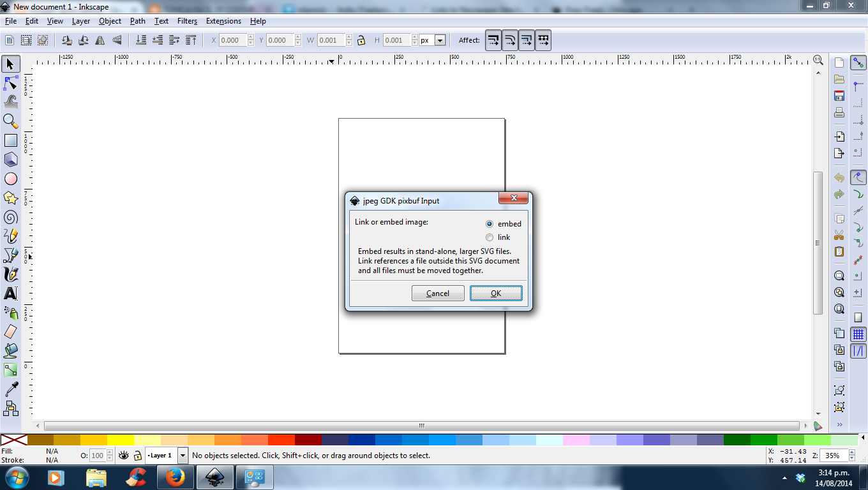Click Flip Horizontal in the toolbar
The width and height of the screenshot is (868, 490).
(100, 40)
